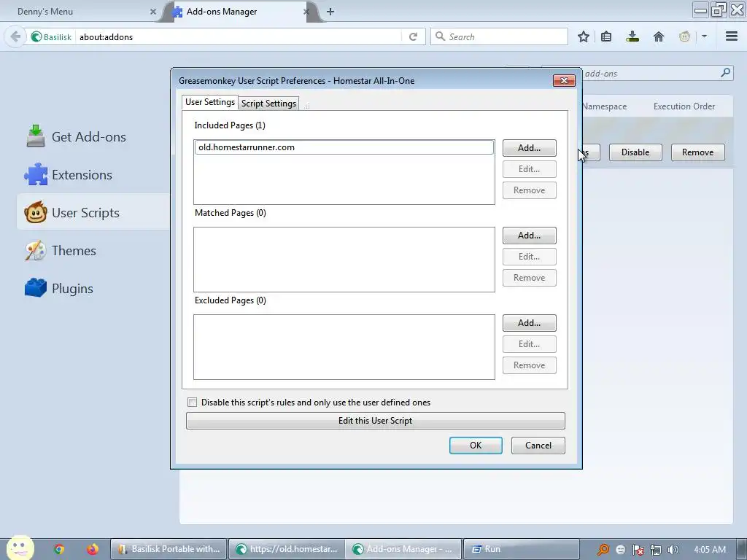
Task: Go back with the browser back arrow
Action: 15,36
